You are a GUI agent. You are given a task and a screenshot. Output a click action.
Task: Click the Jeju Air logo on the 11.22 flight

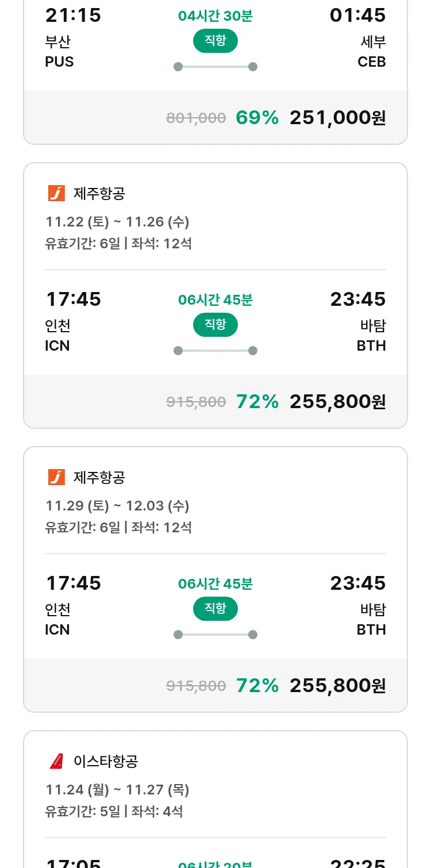tap(56, 193)
